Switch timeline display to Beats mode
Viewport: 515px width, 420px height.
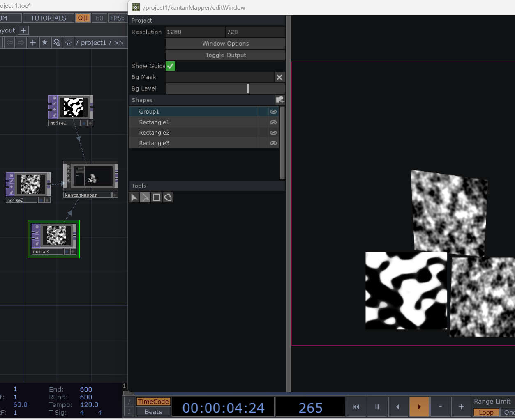pos(153,412)
